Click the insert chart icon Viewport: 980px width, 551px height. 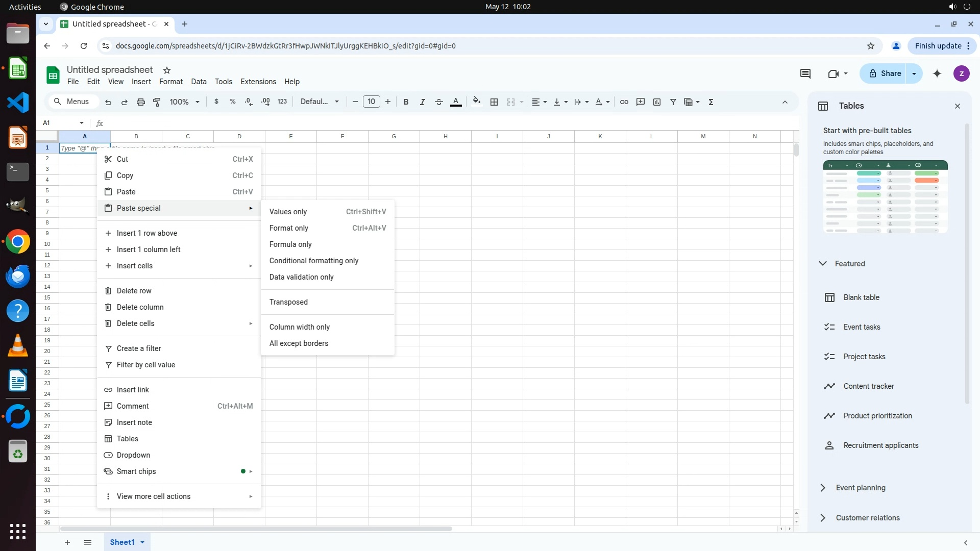[657, 102]
